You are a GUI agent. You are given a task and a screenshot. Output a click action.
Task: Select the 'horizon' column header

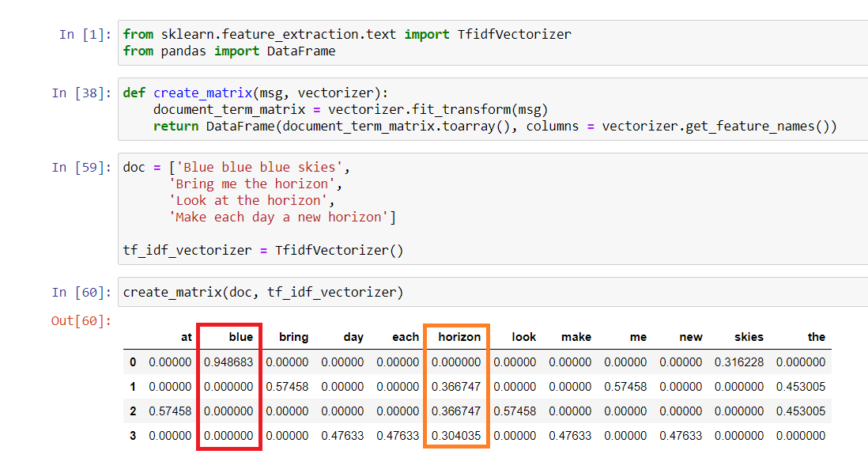459,337
